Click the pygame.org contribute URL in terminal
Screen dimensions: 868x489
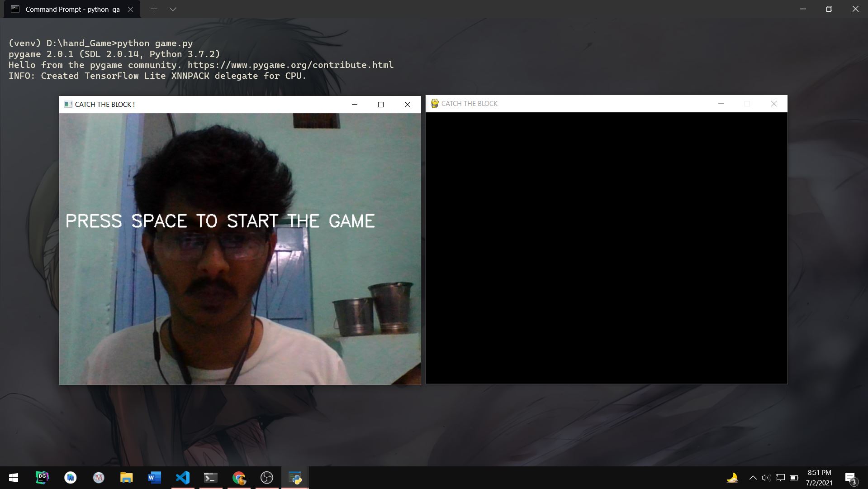[290, 65]
